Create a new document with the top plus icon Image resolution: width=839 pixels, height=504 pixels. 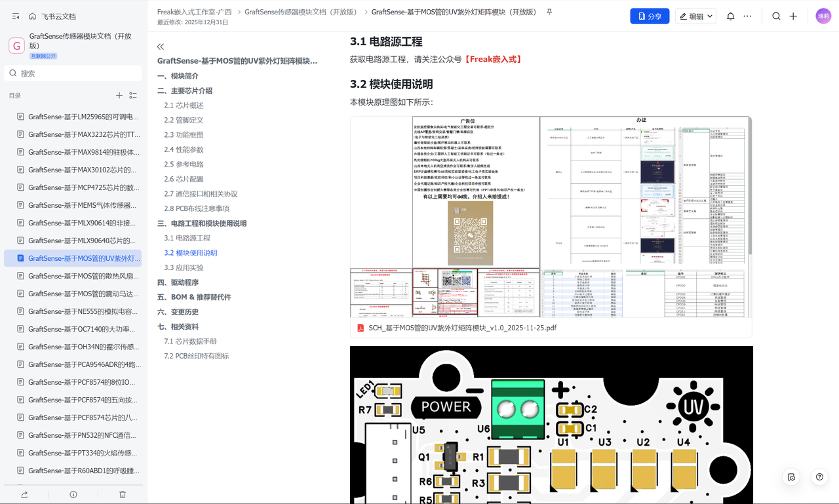click(x=793, y=16)
